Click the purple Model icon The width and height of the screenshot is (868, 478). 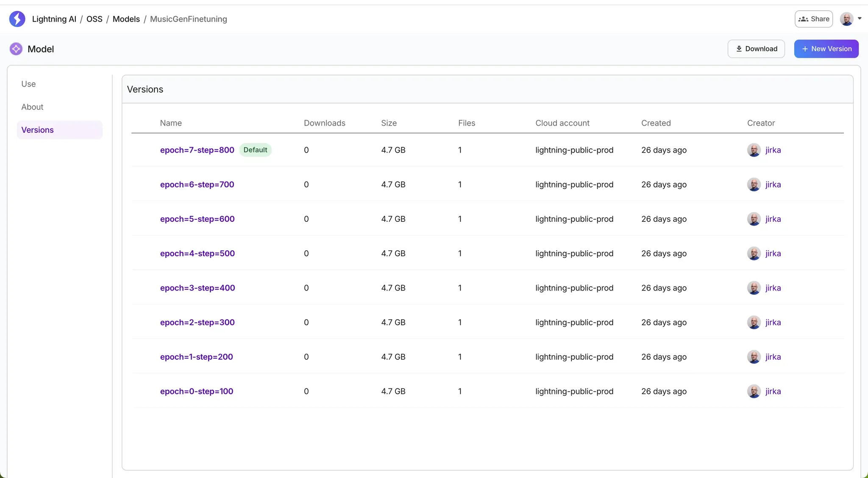click(16, 49)
